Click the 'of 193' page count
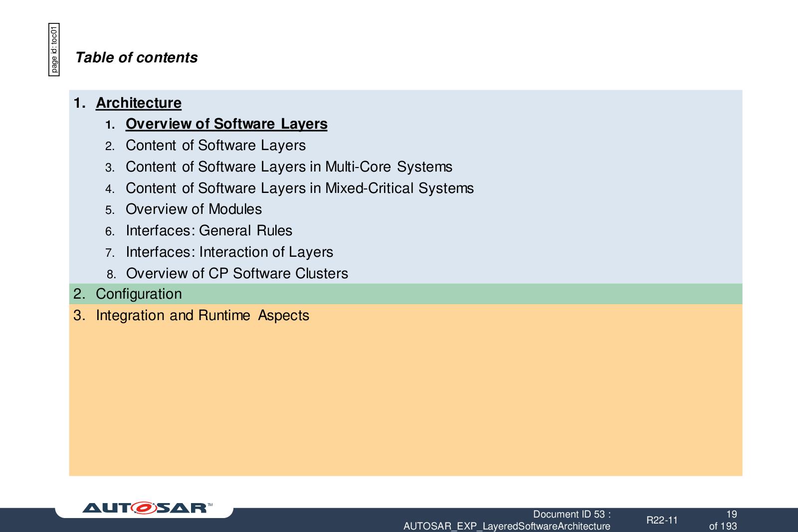798x532 pixels. [723, 526]
